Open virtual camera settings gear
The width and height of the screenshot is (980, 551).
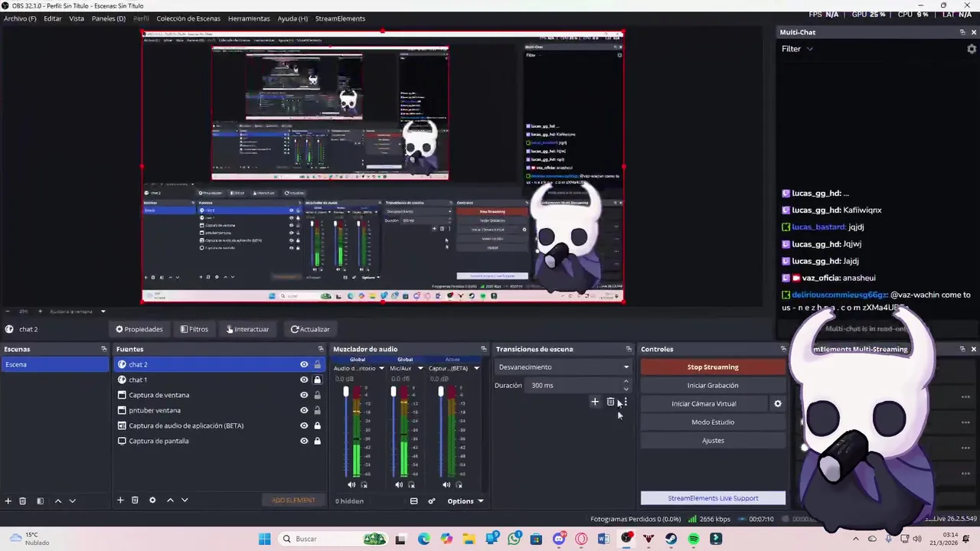(x=777, y=403)
